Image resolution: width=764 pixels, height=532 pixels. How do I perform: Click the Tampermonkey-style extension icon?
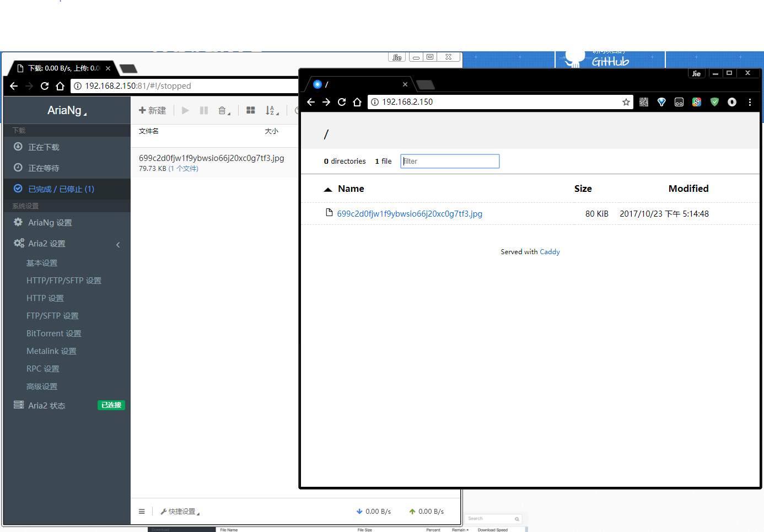coord(679,102)
